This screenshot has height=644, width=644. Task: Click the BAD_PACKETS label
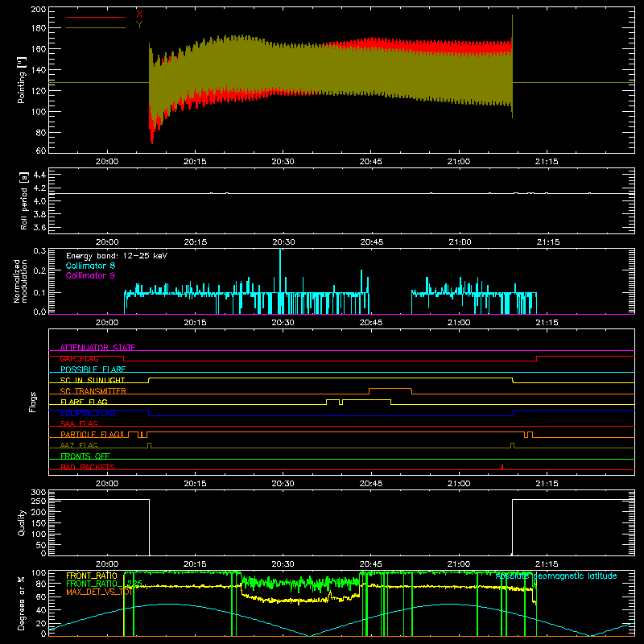pyautogui.click(x=88, y=467)
